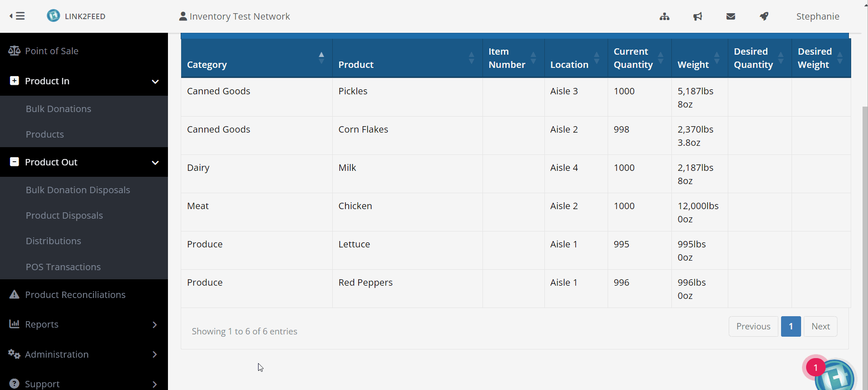Open the announcements megaphone icon

click(x=698, y=16)
